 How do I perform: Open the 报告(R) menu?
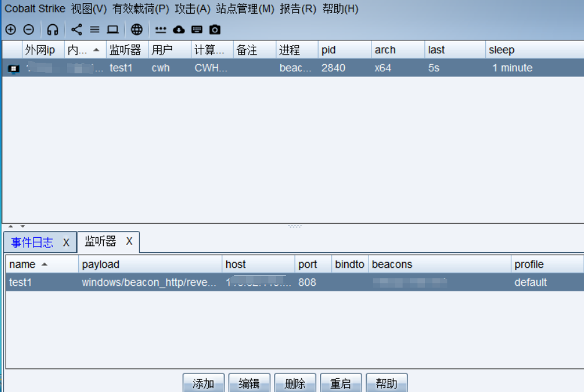coord(298,9)
